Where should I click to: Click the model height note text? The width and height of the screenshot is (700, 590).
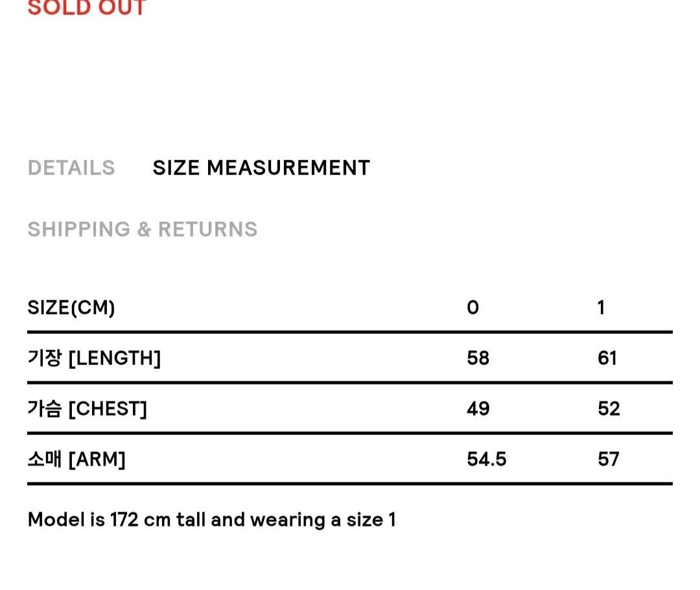(x=211, y=520)
